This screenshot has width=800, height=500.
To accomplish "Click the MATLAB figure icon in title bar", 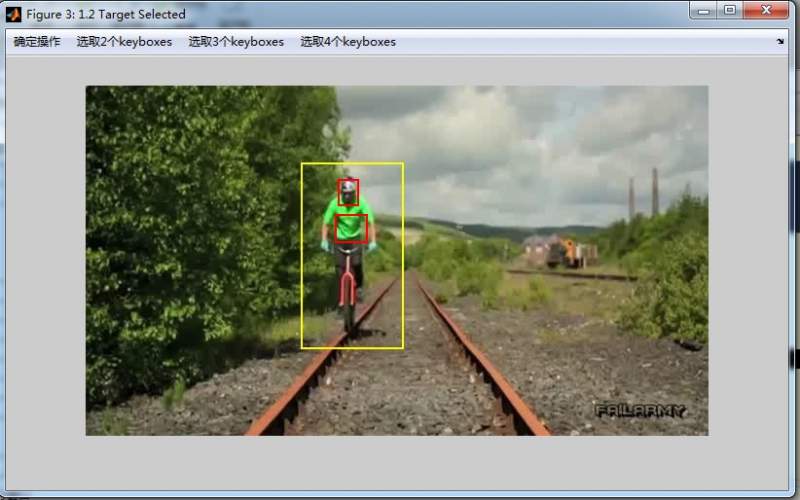I will (14, 14).
